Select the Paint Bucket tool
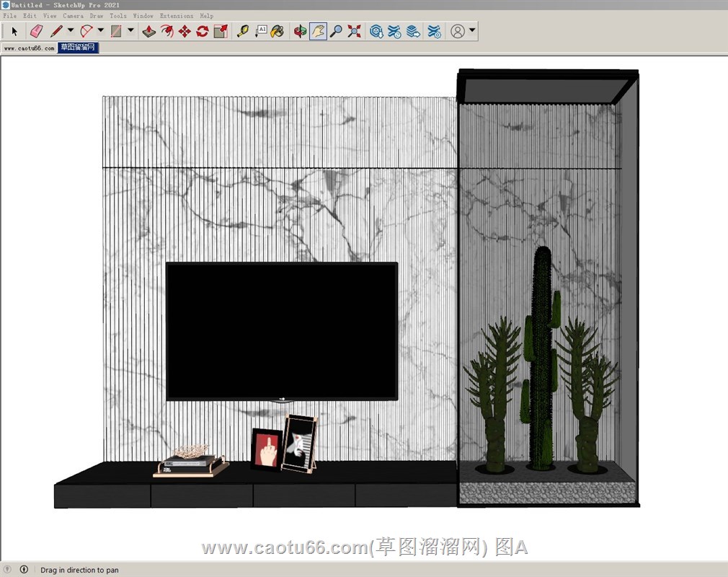This screenshot has height=577, width=728. pos(278,31)
